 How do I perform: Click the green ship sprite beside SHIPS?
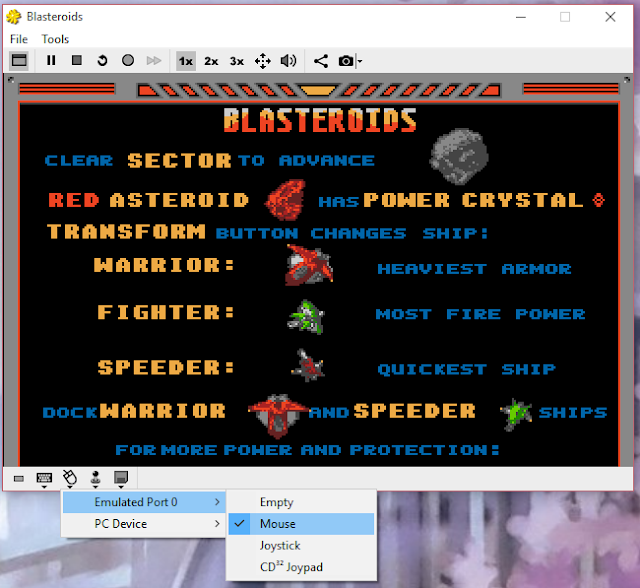[516, 414]
